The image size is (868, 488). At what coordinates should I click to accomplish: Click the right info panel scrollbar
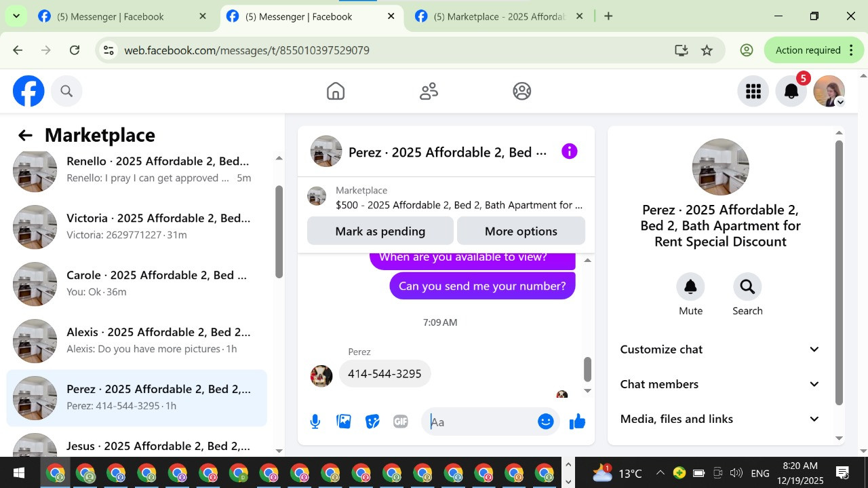pos(839,273)
